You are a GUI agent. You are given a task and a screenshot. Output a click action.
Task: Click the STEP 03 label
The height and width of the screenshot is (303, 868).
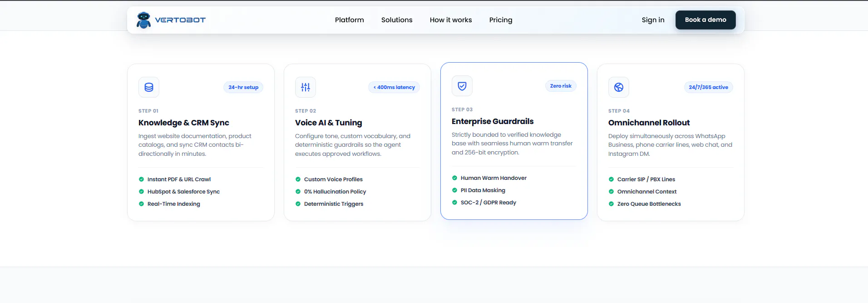point(462,109)
